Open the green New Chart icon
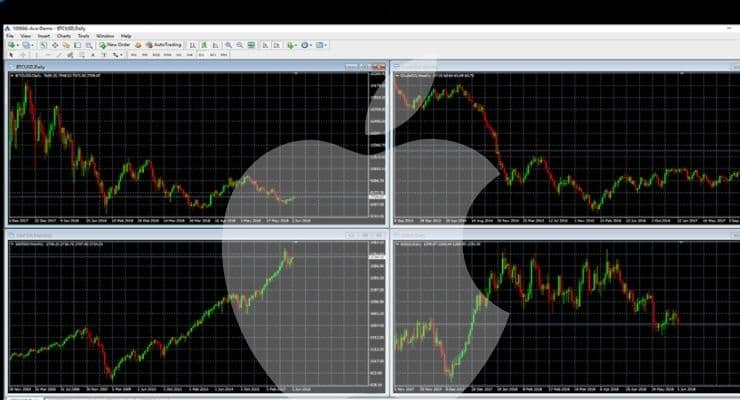Screen dimensions: 740x400 coord(11,45)
